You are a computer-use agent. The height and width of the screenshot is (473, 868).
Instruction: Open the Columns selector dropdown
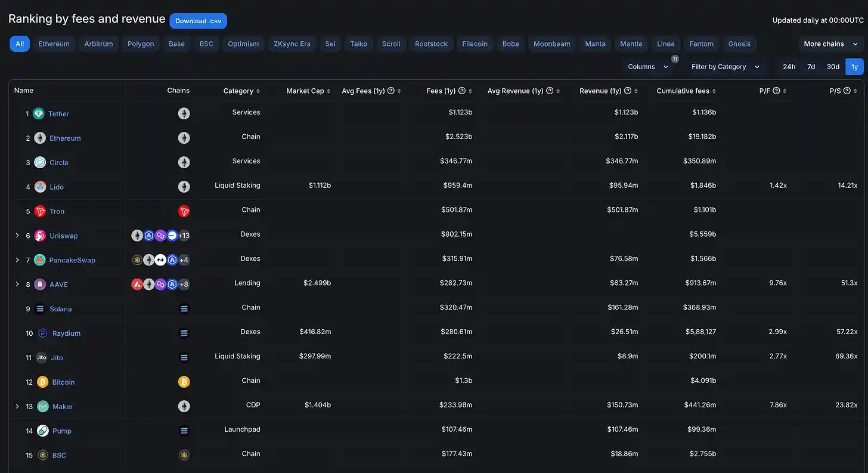[648, 67]
